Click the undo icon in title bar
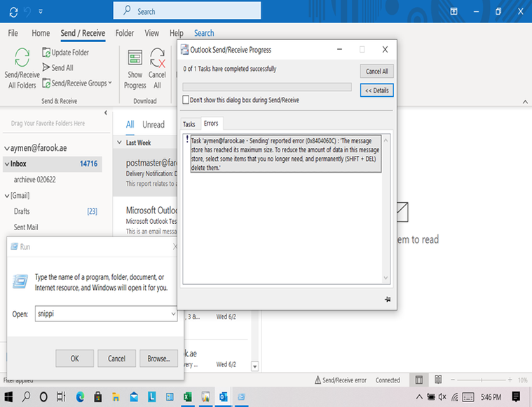The image size is (532, 407). click(x=27, y=12)
